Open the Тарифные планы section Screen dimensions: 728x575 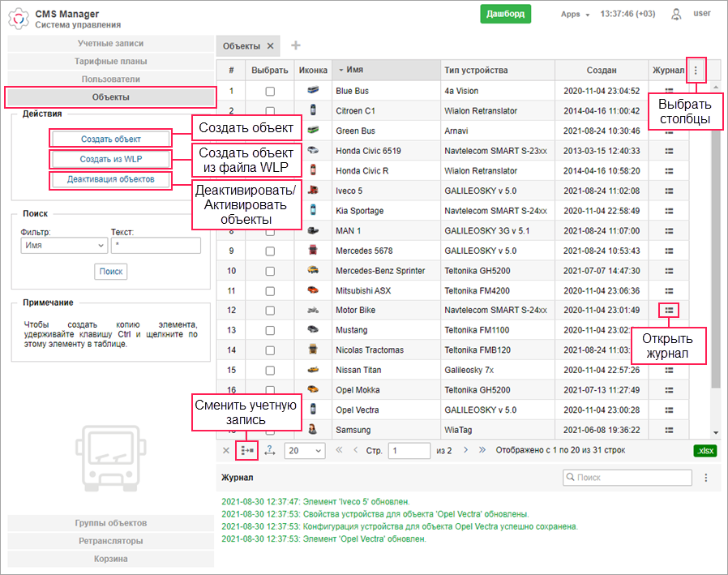[x=110, y=62]
